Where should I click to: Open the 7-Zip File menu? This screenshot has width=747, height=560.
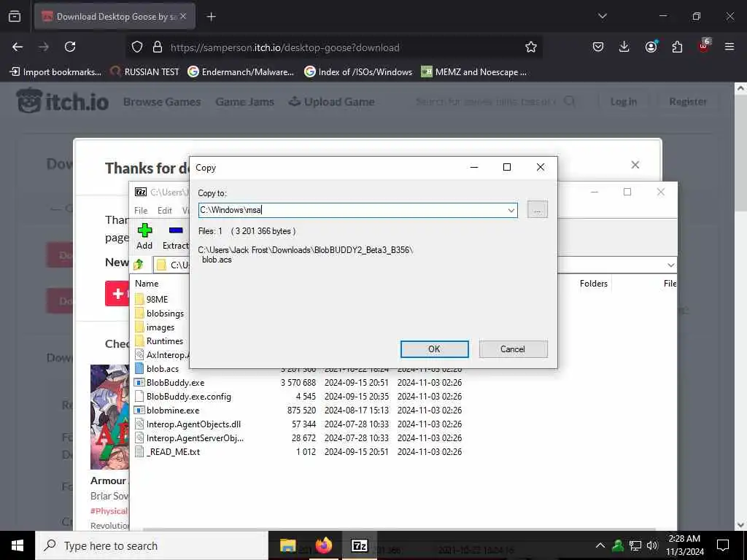141,211
